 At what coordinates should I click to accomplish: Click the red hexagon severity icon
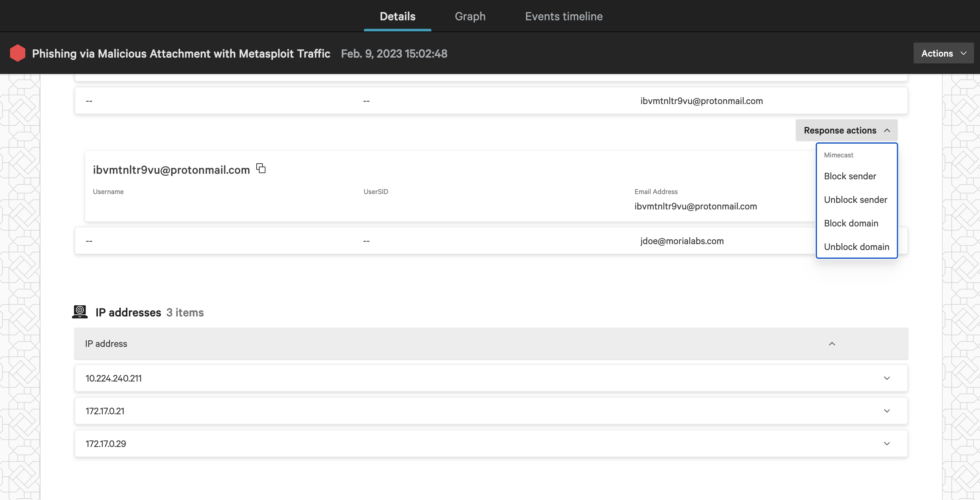coord(17,53)
